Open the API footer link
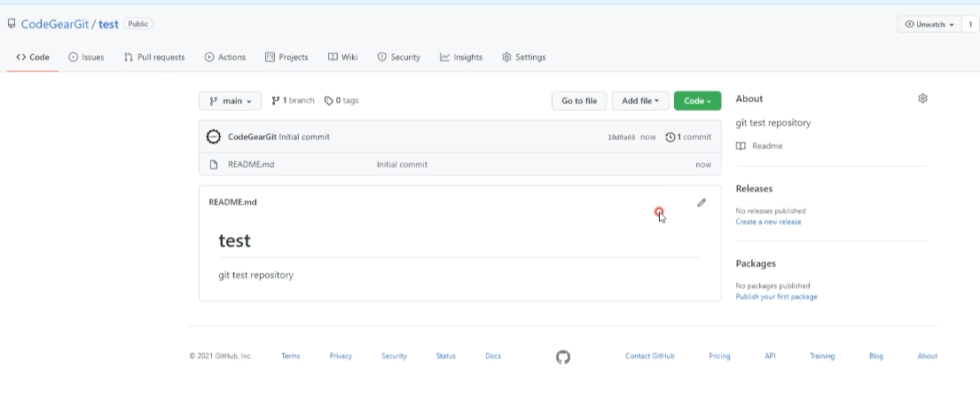This screenshot has height=415, width=980. coord(770,356)
